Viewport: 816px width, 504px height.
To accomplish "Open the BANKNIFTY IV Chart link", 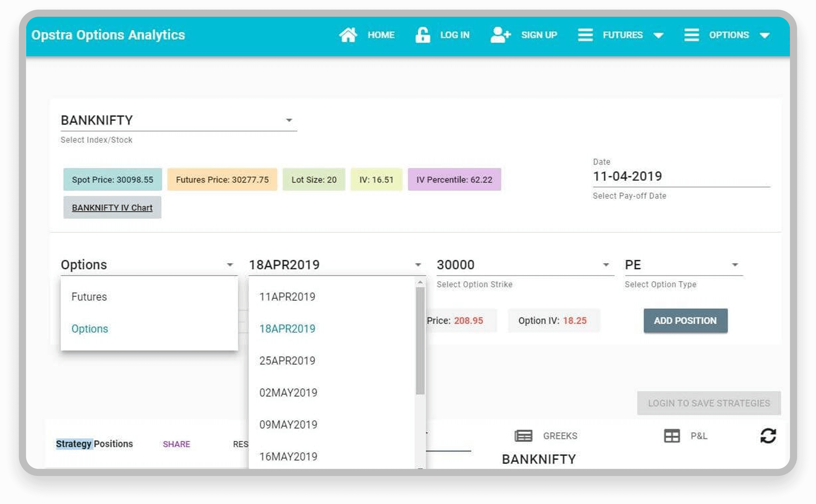I will point(112,208).
